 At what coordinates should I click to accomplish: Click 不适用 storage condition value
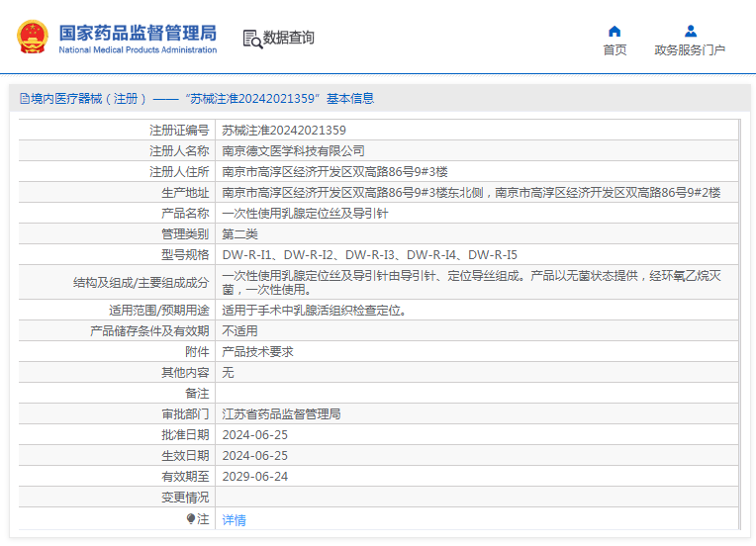pyautogui.click(x=239, y=331)
